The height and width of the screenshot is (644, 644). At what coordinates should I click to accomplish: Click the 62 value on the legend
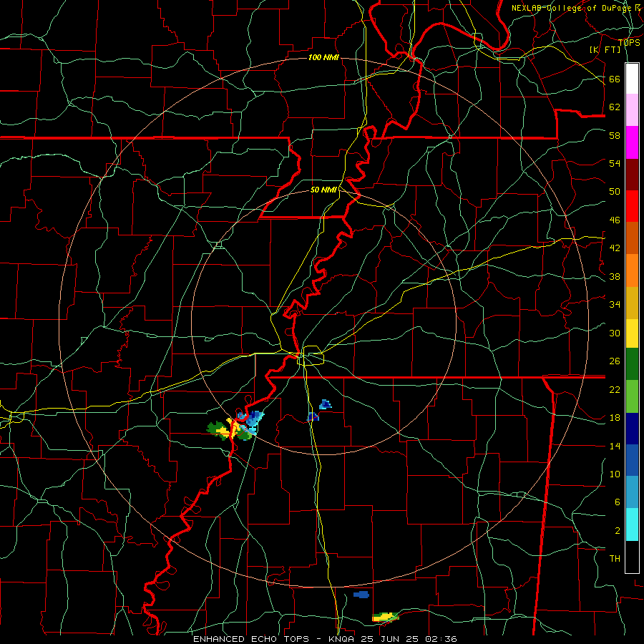coord(615,107)
